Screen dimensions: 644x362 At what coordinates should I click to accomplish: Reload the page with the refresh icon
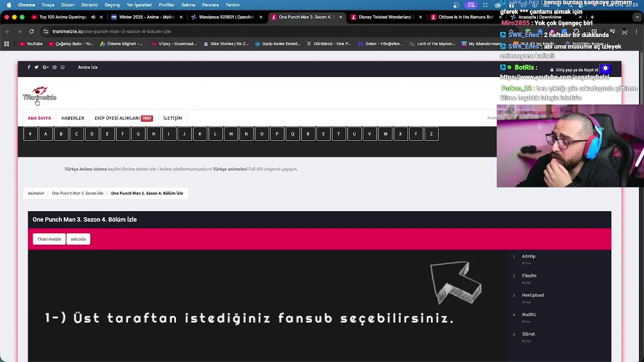[31, 31]
